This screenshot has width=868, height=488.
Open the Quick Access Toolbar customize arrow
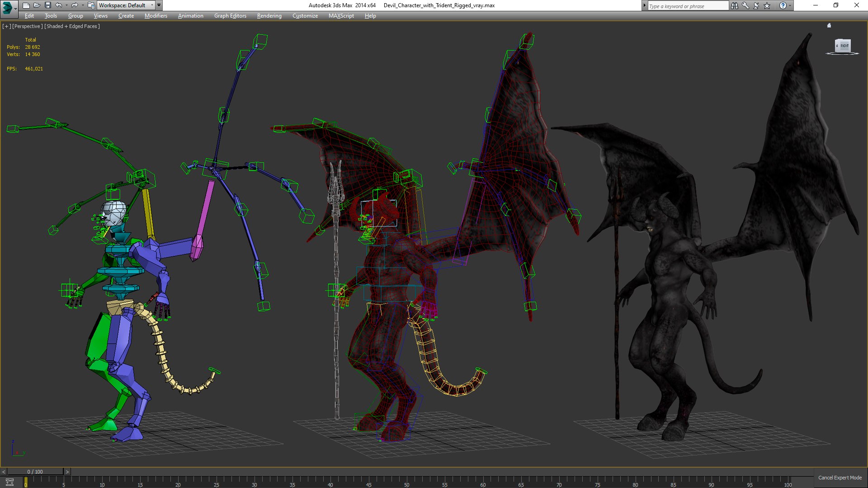pos(159,5)
